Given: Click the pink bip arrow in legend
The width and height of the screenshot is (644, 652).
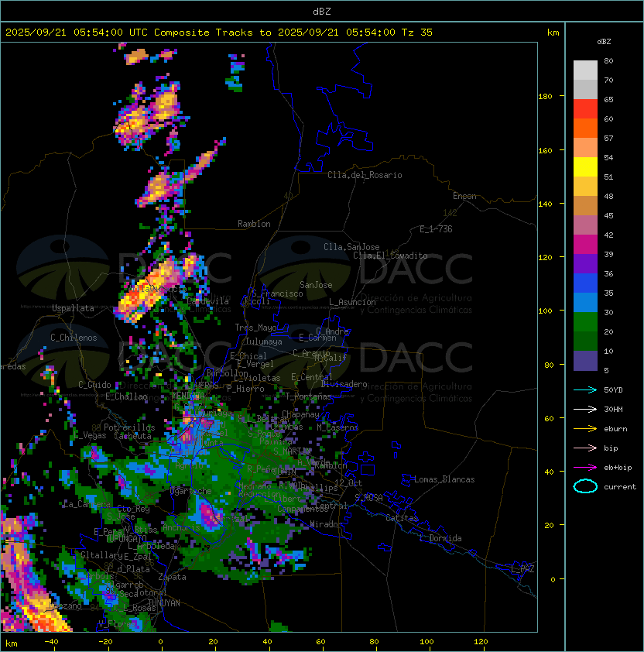Looking at the screenshot, I should click(x=585, y=448).
